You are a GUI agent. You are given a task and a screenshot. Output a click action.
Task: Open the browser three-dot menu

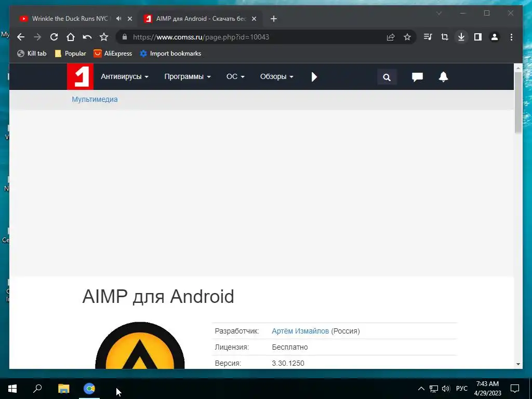pyautogui.click(x=511, y=37)
